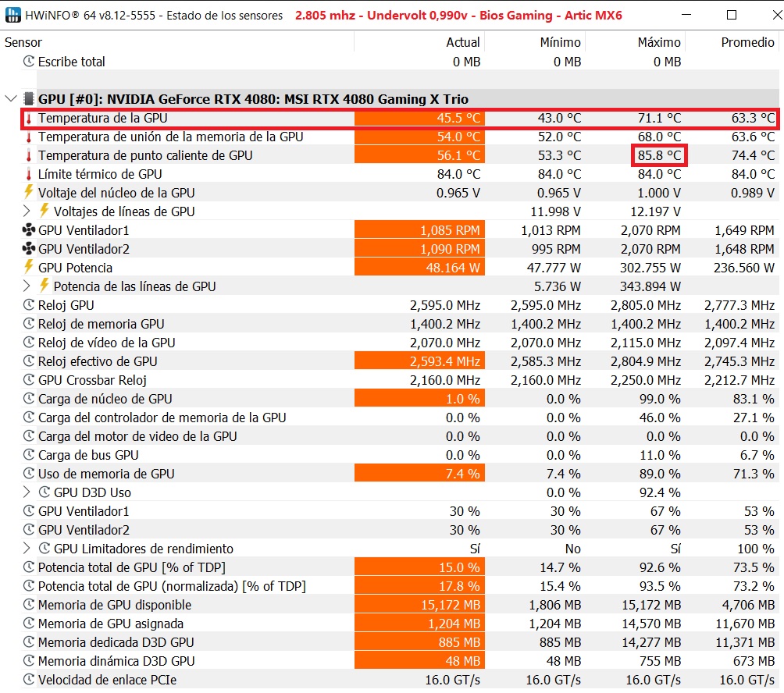Viewport: 784px width, 693px height.
Task: Click clock icon of Memoria dinámica D3D GPU
Action: click(29, 661)
